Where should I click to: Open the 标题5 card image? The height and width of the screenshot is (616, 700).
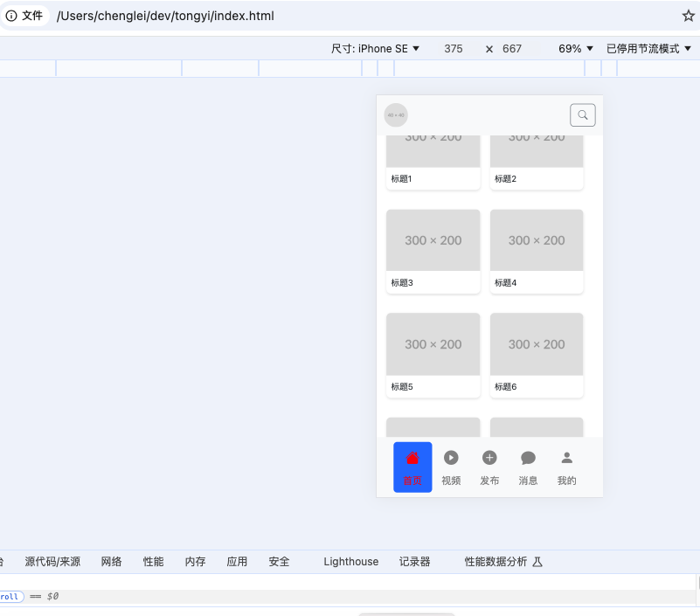[x=433, y=344]
